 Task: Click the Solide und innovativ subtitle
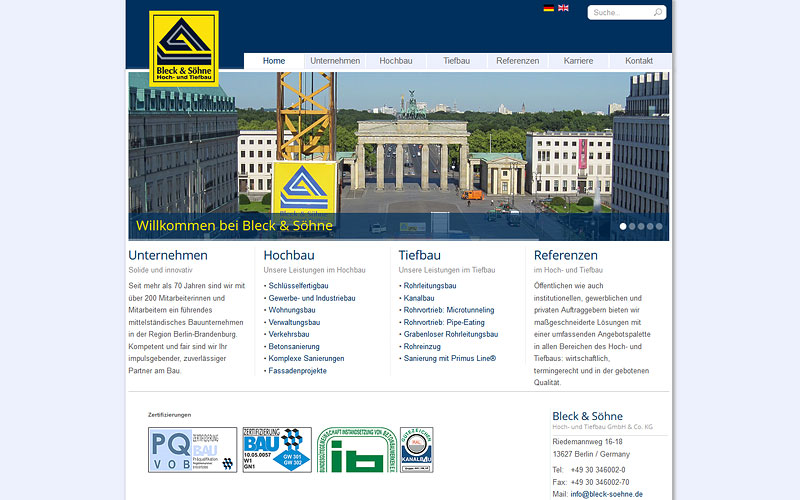[160, 270]
